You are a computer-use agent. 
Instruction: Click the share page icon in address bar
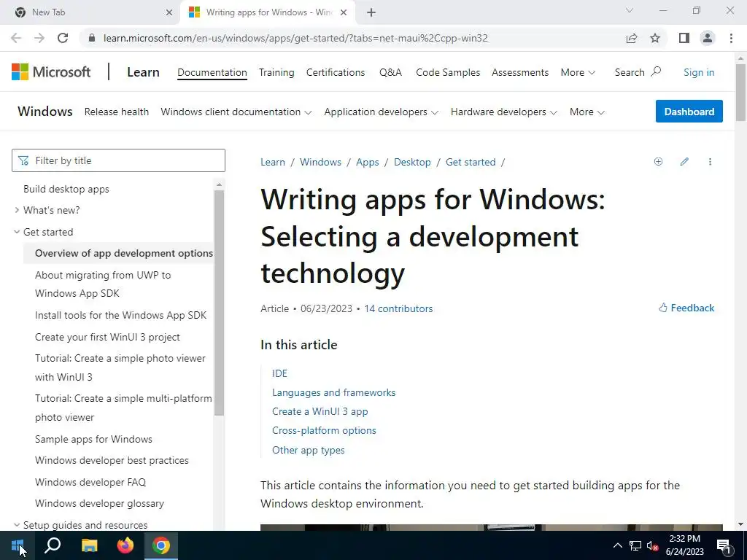coord(632,38)
